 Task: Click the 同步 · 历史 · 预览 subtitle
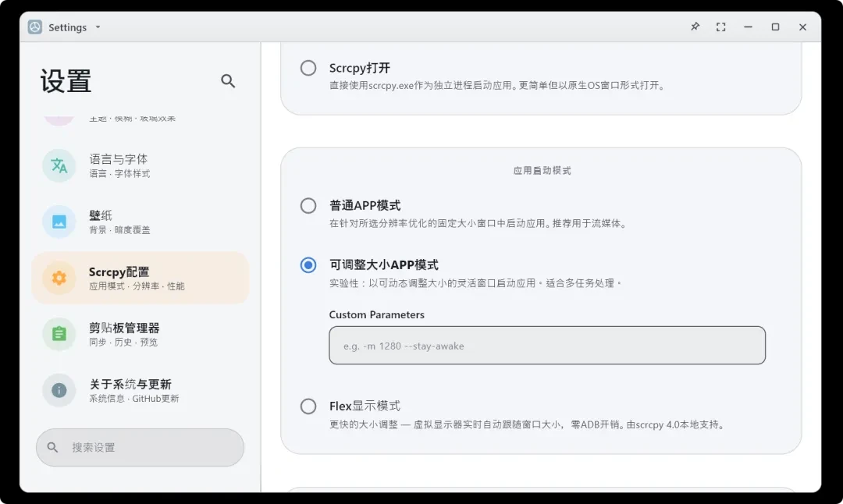tap(123, 343)
